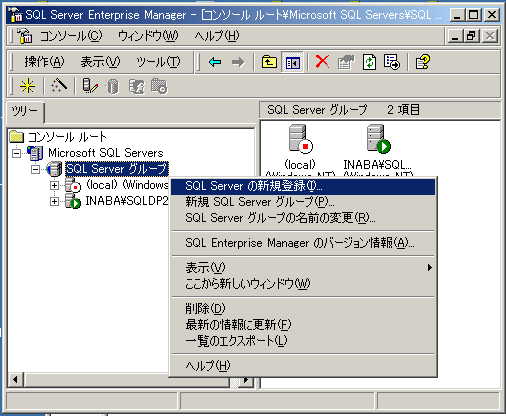This screenshot has width=506, height=416.
Task: Open the Properties toolbar icon
Action: [x=345, y=62]
